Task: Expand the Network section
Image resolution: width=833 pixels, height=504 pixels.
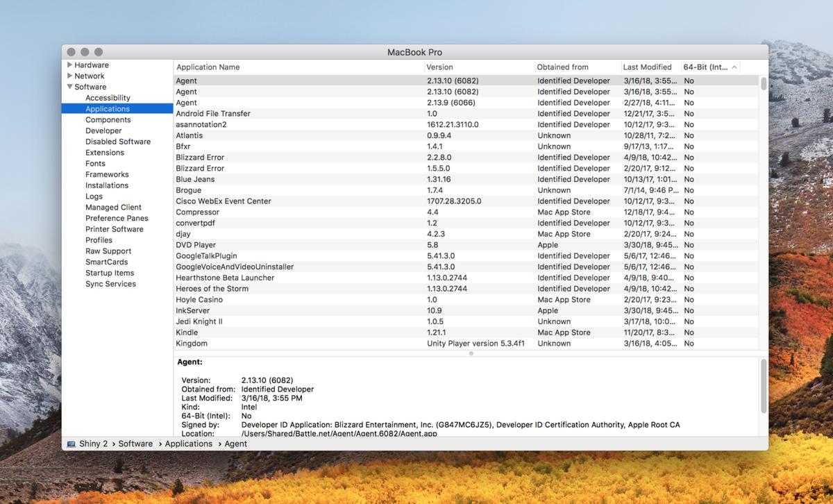Action: [69, 76]
